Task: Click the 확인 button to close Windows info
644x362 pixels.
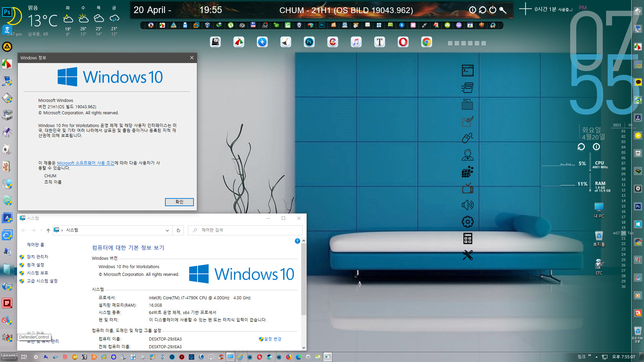Action: [x=179, y=201]
